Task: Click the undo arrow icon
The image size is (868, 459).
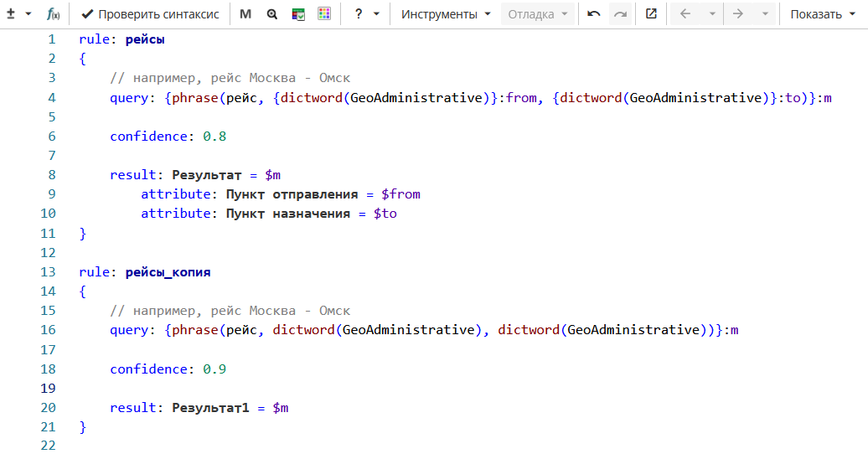Action: pyautogui.click(x=594, y=14)
